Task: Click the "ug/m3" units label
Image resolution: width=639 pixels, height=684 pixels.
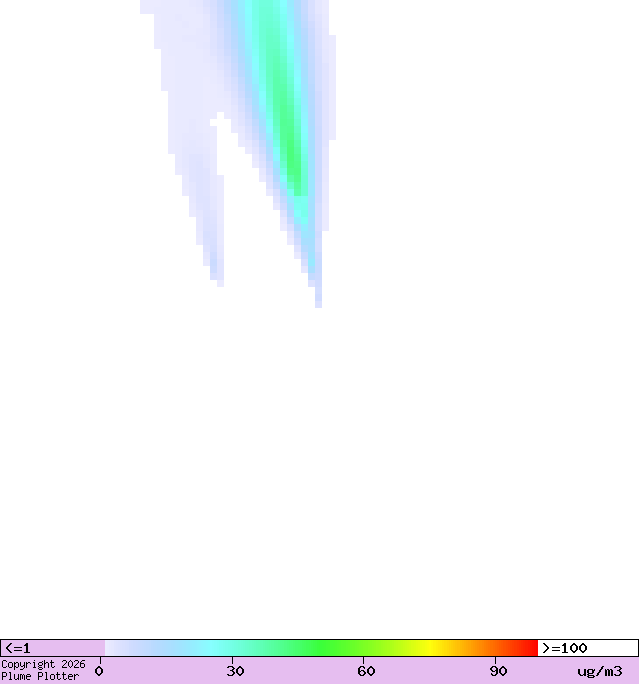Action: (x=599, y=671)
